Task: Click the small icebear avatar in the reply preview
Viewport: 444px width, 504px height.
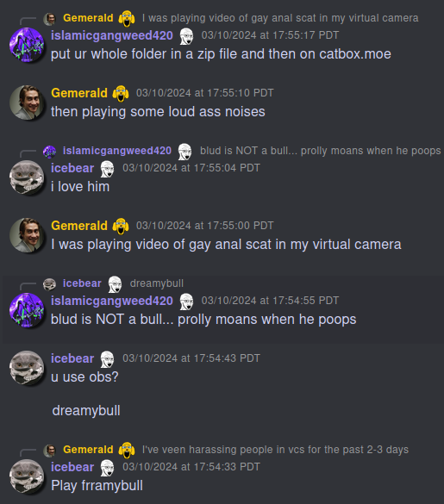Action: (x=49, y=284)
